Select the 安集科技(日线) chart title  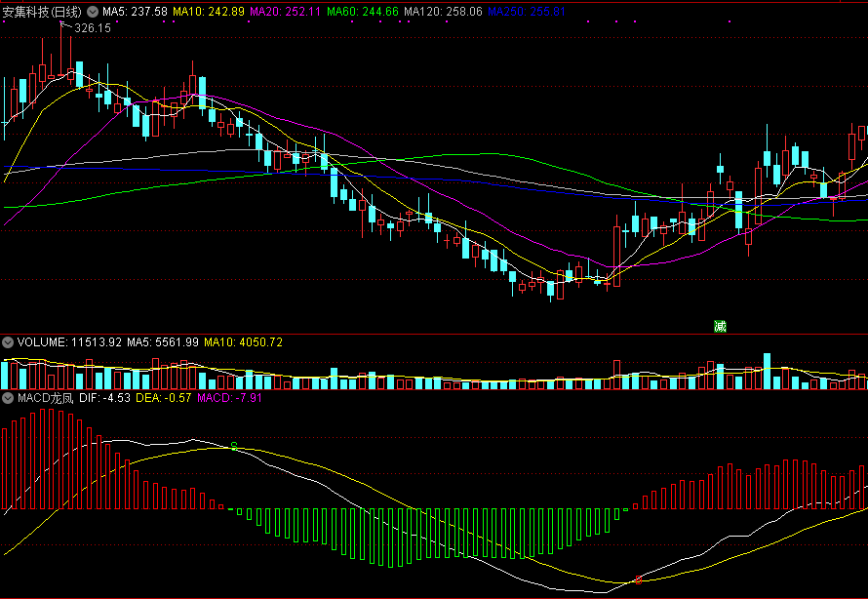42,12
